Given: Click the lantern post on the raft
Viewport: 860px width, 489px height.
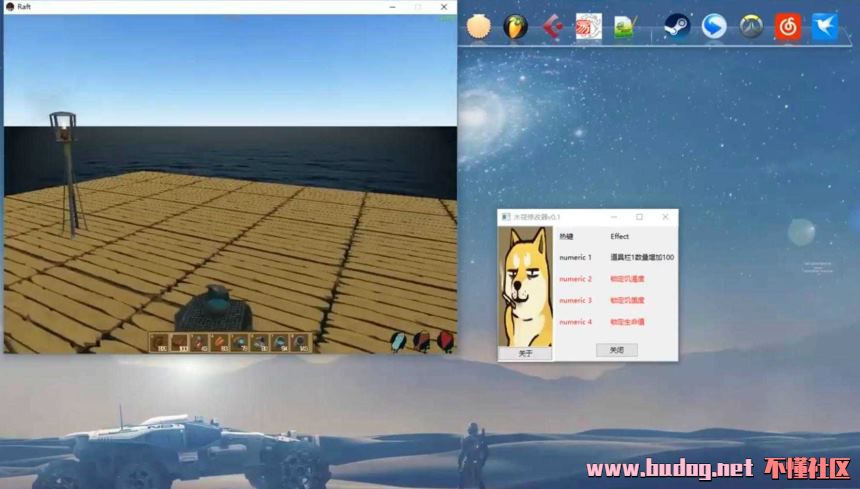Looking at the screenshot, I should 68,173.
